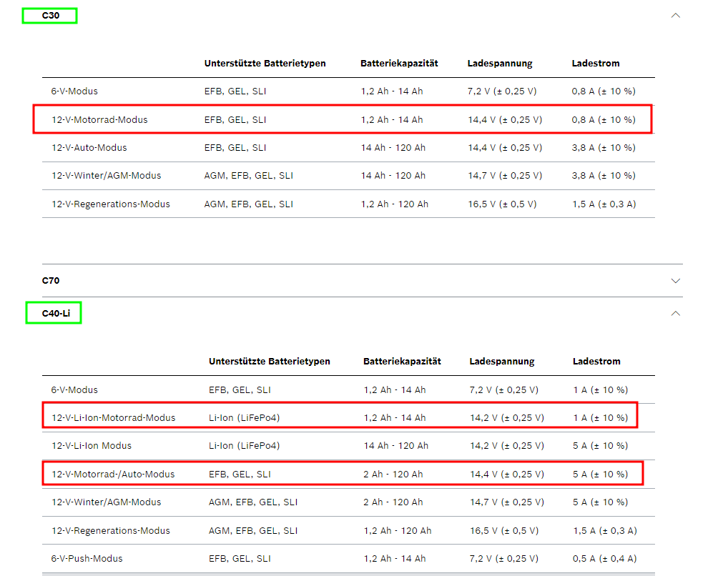The width and height of the screenshot is (728, 576).
Task: Collapse the C30 section chevron
Action: pyautogui.click(x=676, y=15)
